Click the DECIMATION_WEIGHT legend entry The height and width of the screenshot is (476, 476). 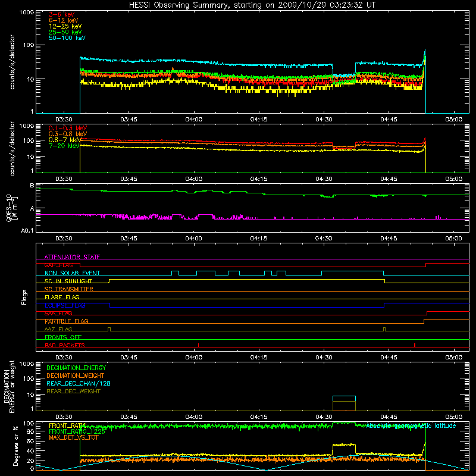(x=76, y=376)
